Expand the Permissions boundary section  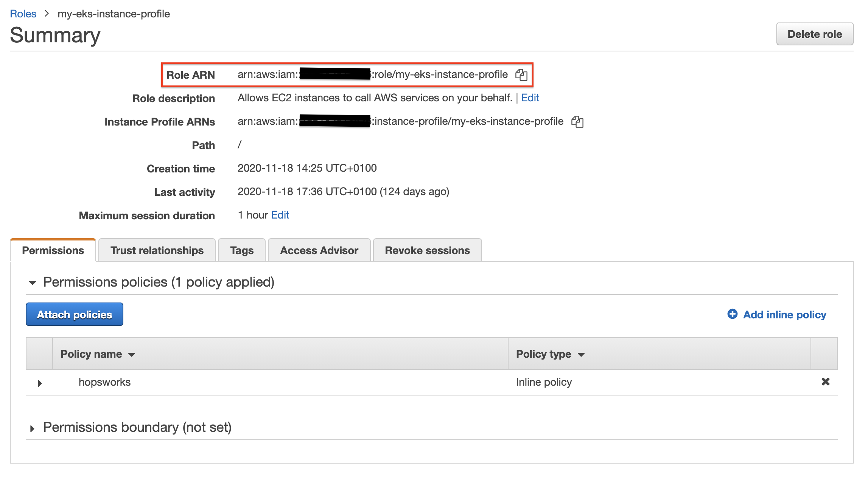click(33, 428)
